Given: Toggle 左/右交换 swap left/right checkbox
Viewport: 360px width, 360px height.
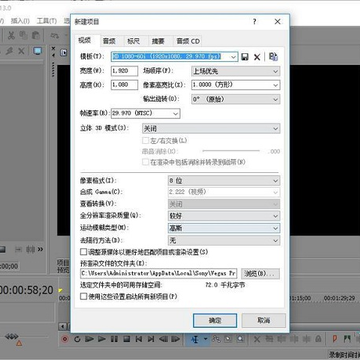Looking at the screenshot, I should click(x=145, y=140).
